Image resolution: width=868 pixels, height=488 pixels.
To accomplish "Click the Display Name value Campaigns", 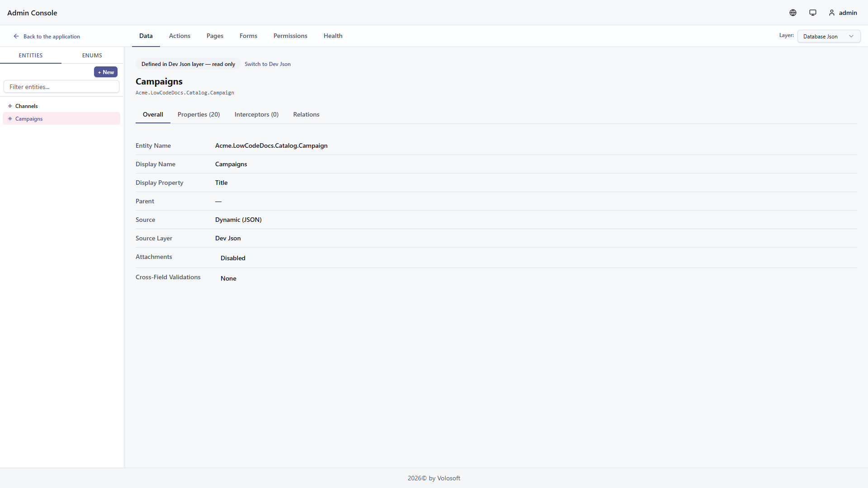I will pyautogui.click(x=231, y=164).
